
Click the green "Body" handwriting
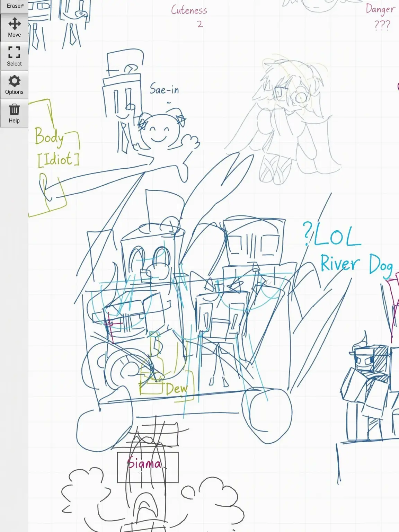coord(49,137)
